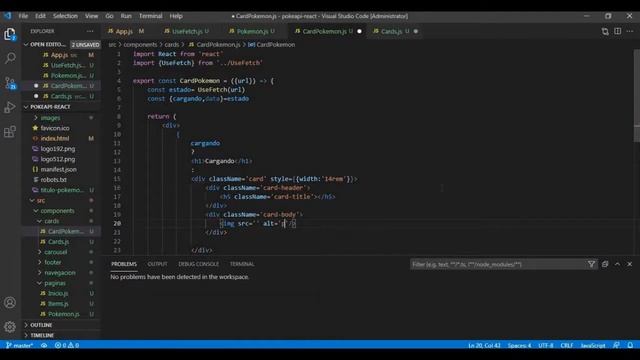
Task: Close the unsaved CardPokemon.js tab dot
Action: click(x=359, y=31)
